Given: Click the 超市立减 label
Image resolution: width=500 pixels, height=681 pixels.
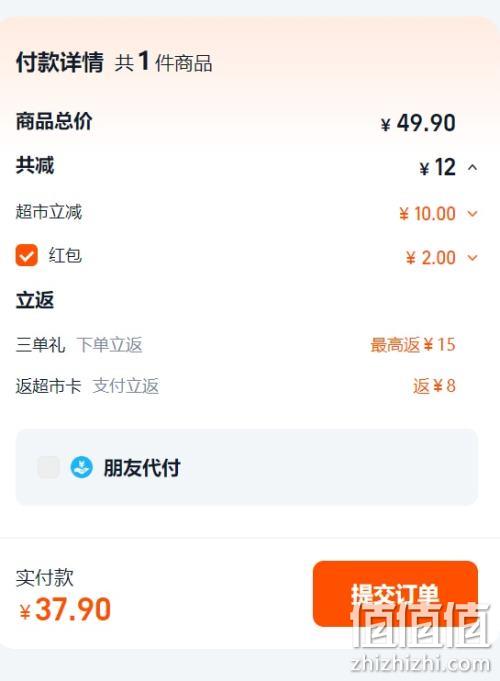Looking at the screenshot, I should pos(49,212).
